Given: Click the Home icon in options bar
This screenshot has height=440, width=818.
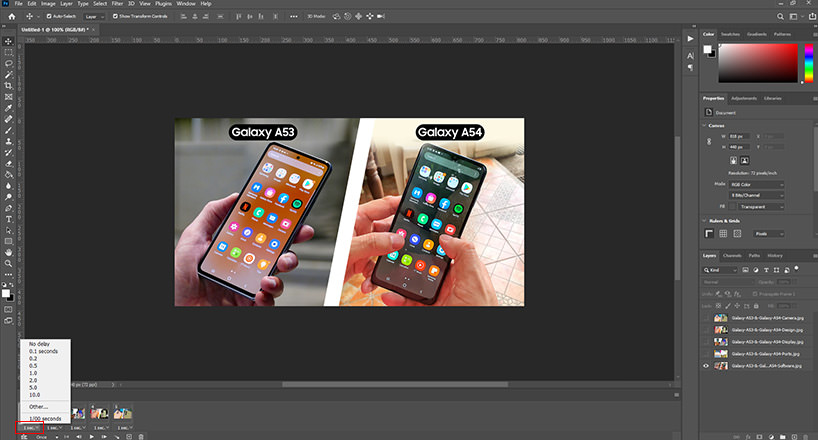Looking at the screenshot, I should [x=11, y=16].
